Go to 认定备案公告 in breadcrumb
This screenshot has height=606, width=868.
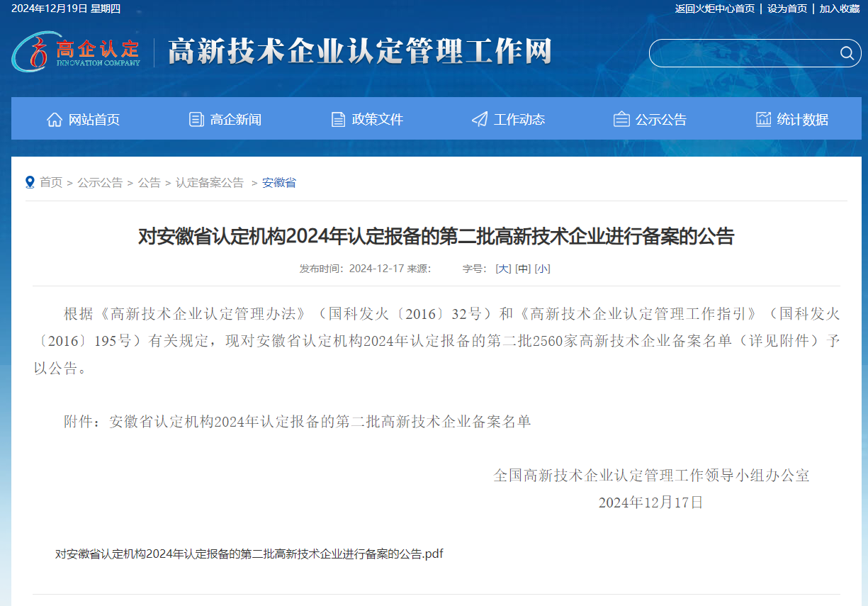pyautogui.click(x=210, y=182)
